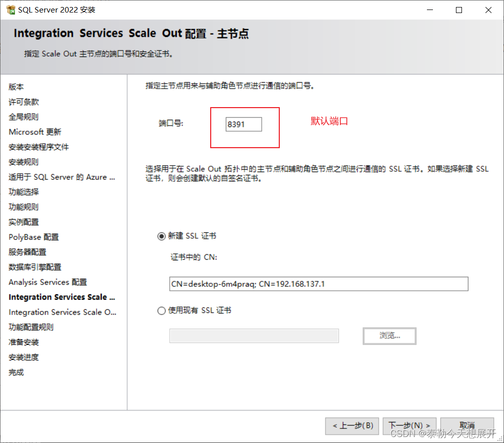Screen dimensions: 504x443
Task: Select the PolyBase 配置 step
Action: tap(34, 237)
